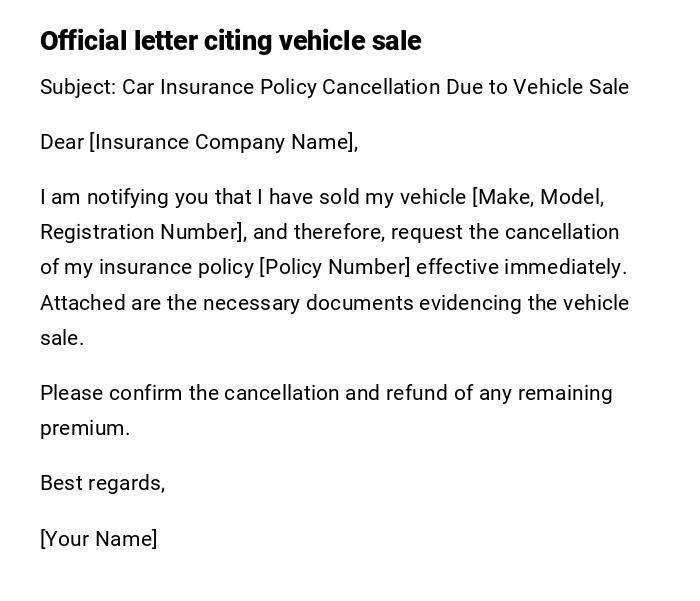Click the "Best regards," closing line
Image resolution: width=700 pixels, height=601 pixels.
point(102,483)
